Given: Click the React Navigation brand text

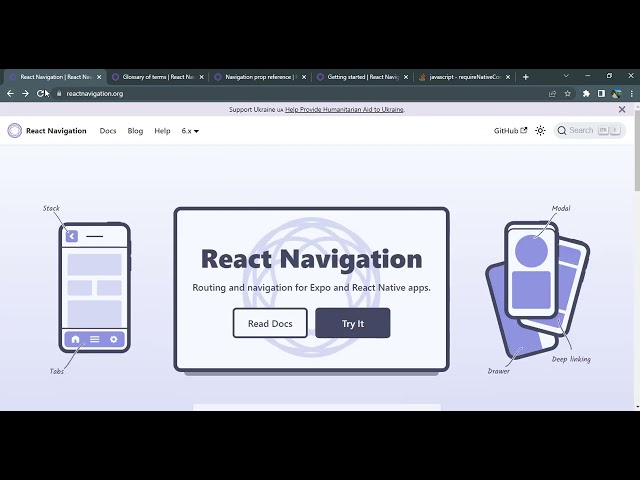Looking at the screenshot, I should click(x=56, y=131).
